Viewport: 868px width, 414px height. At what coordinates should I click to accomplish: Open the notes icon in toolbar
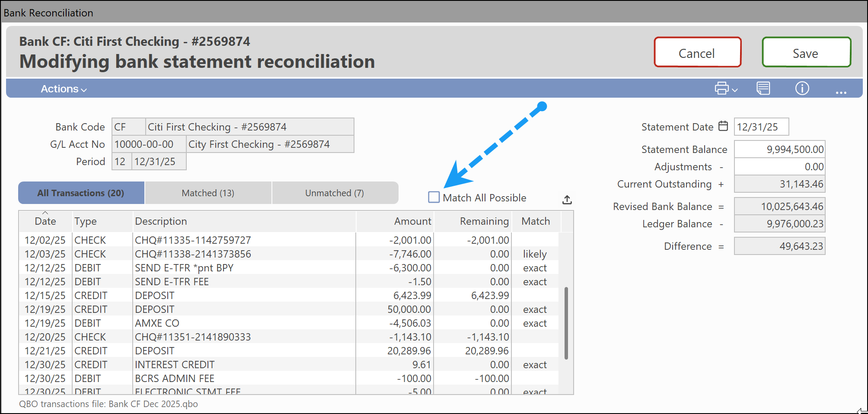[763, 88]
